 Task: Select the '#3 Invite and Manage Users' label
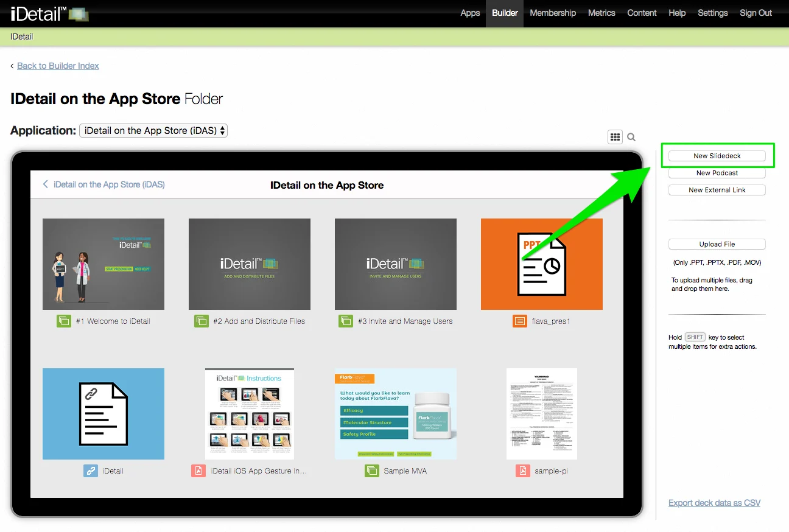(405, 321)
